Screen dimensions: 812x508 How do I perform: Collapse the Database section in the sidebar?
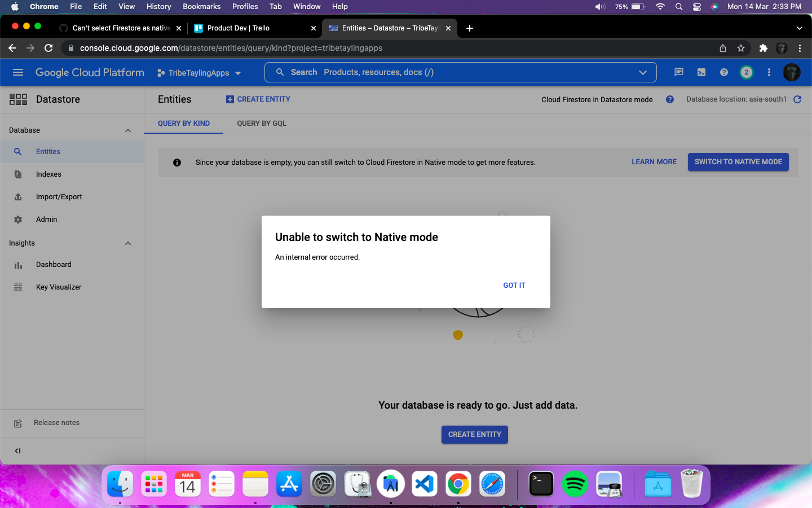point(128,130)
